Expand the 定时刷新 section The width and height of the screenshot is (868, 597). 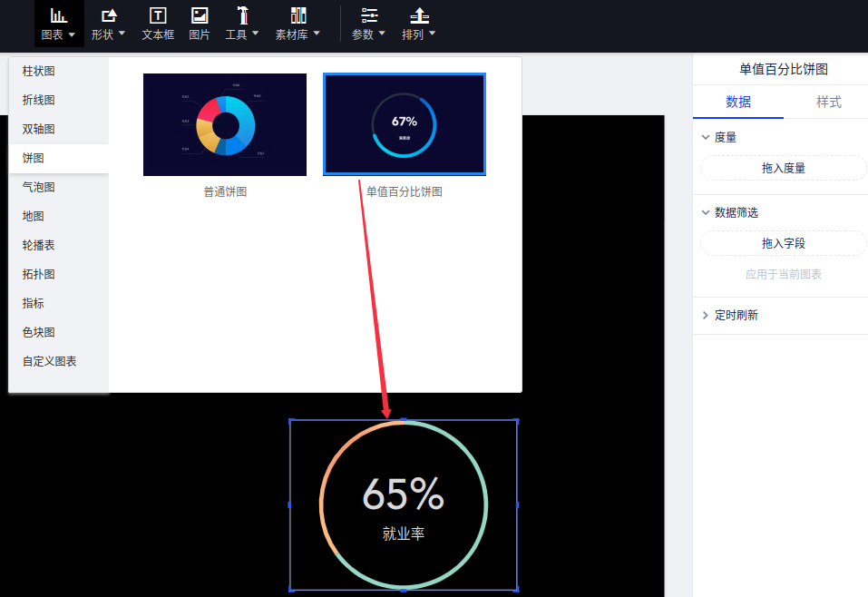pos(707,316)
